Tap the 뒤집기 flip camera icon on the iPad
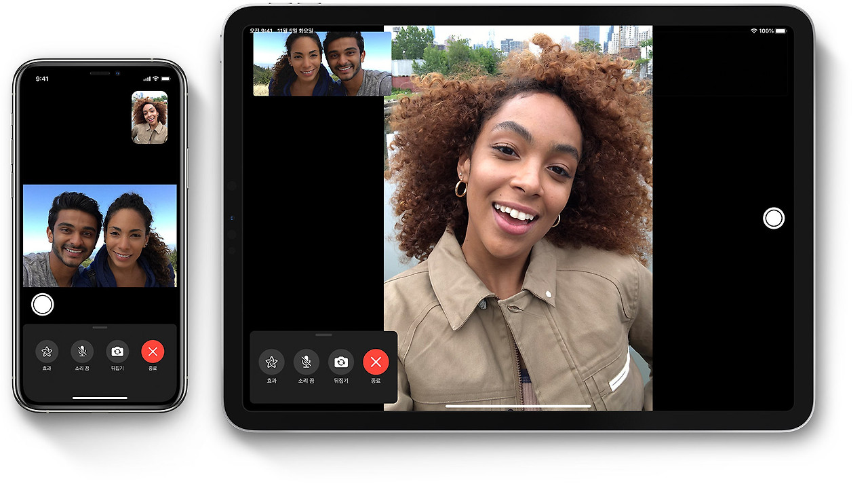 click(341, 361)
